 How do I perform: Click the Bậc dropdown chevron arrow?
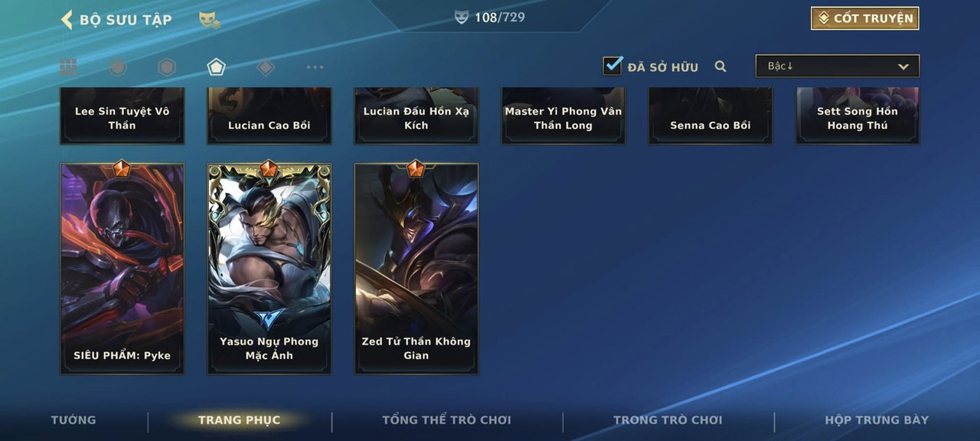click(x=903, y=67)
